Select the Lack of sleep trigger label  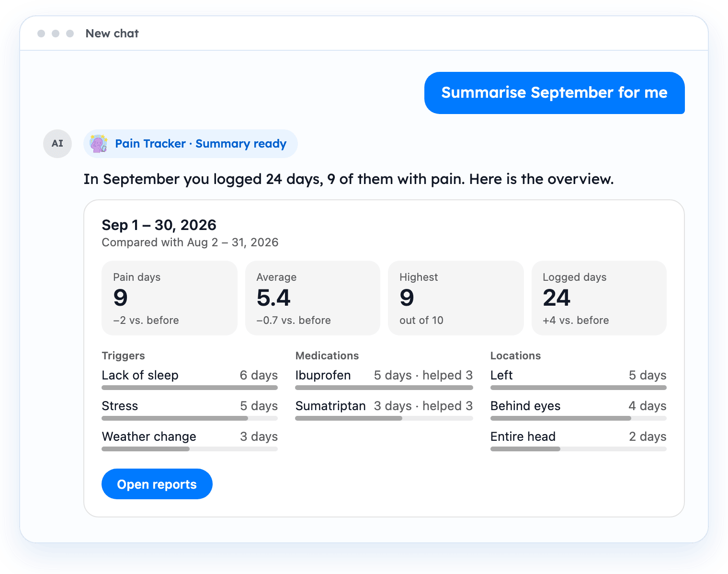click(140, 375)
